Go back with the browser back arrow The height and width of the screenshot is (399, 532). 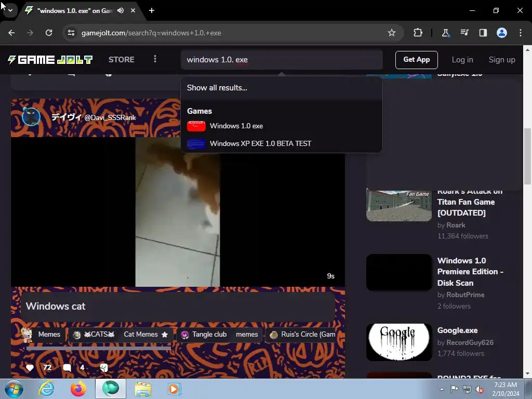pyautogui.click(x=11, y=33)
